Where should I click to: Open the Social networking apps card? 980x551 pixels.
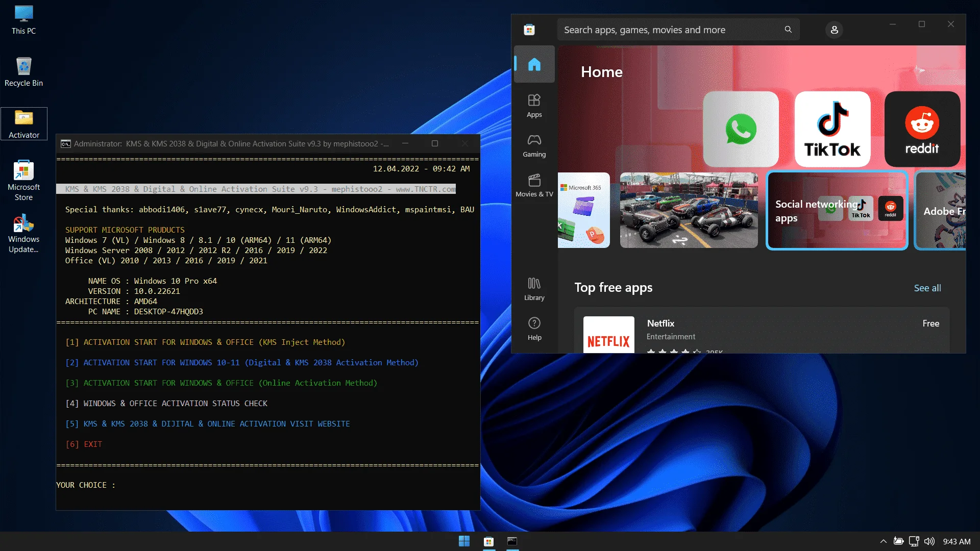pyautogui.click(x=837, y=210)
